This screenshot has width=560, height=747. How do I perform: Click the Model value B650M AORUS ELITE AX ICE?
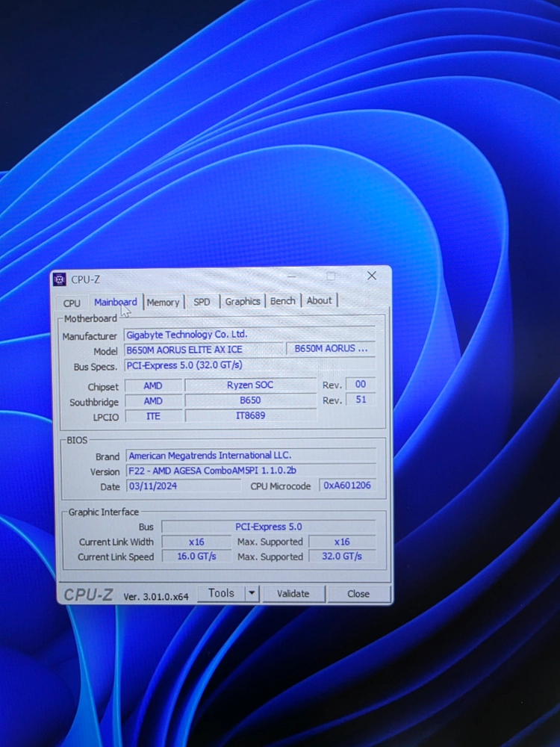(203, 349)
